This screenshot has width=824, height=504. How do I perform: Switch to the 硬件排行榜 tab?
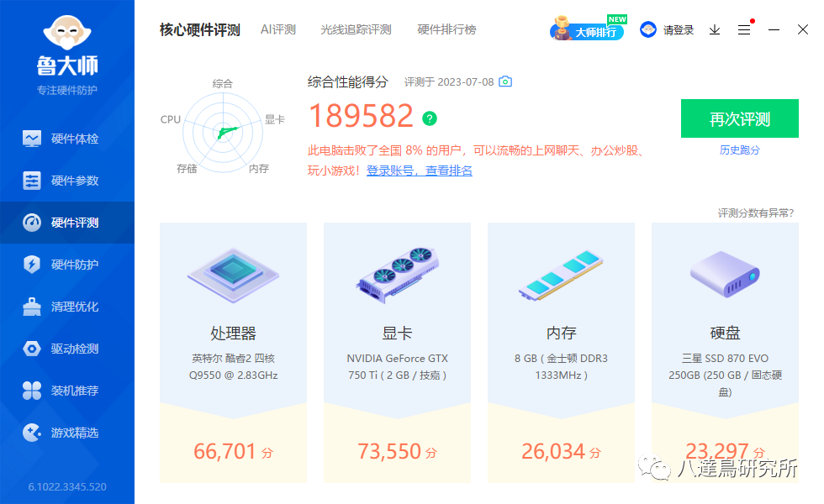(446, 30)
